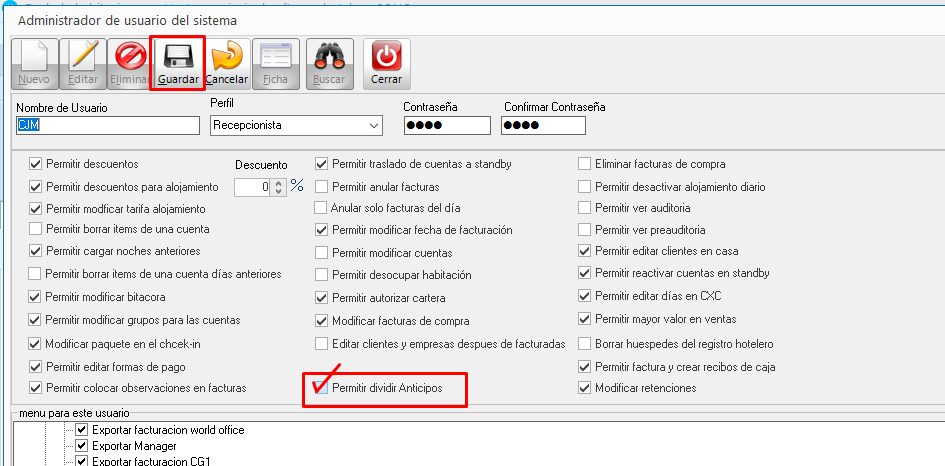The image size is (945, 466).
Task: Click the Nuevo toolbar icon
Action: 34,63
